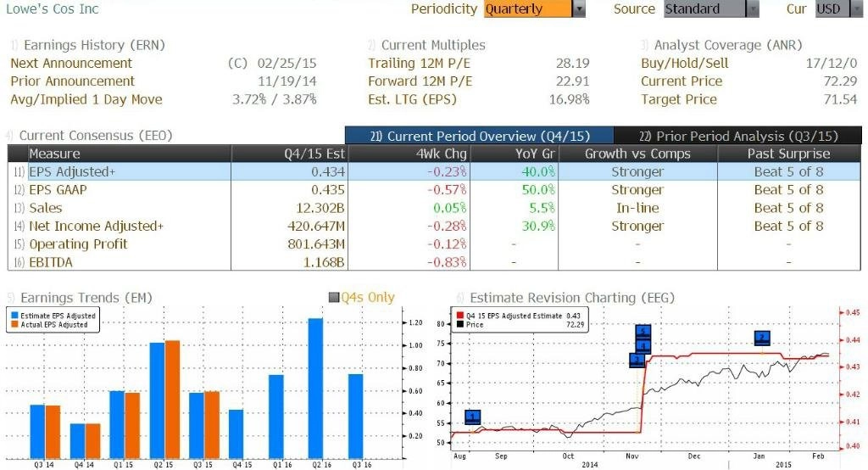Select the Operating Profit row

[435, 243]
